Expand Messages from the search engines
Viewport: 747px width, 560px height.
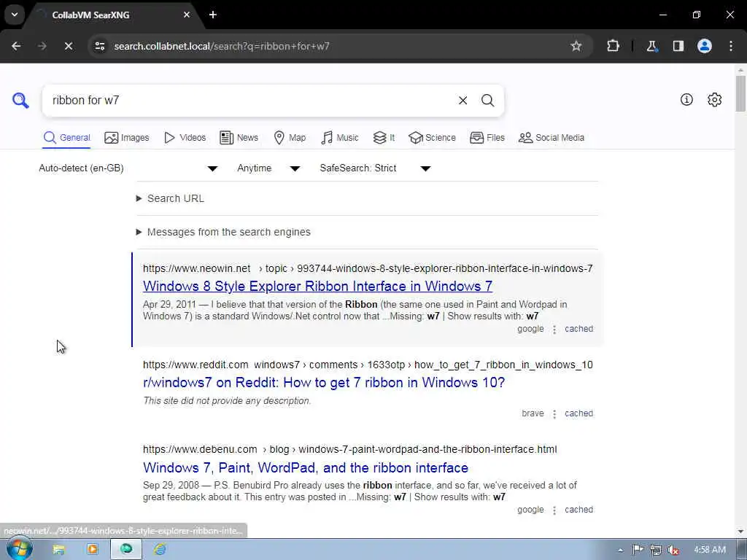(223, 232)
